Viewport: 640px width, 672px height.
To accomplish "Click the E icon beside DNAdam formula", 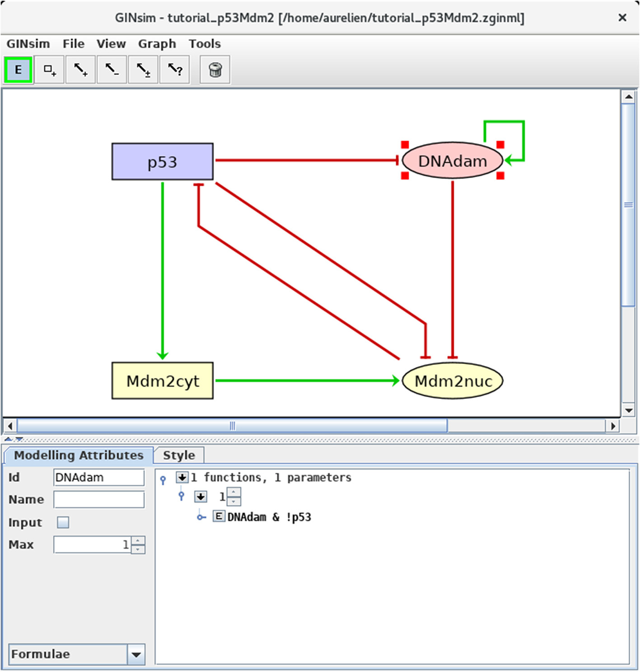I will click(x=219, y=516).
